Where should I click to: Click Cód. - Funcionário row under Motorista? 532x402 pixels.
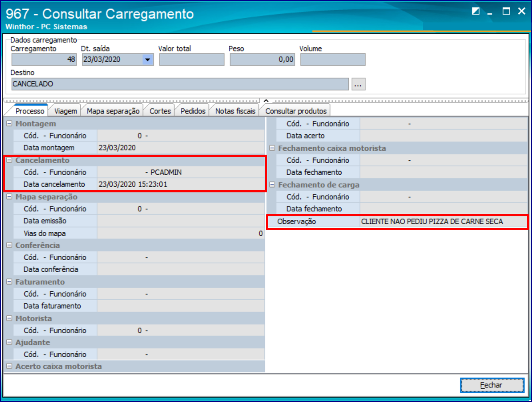(139, 331)
